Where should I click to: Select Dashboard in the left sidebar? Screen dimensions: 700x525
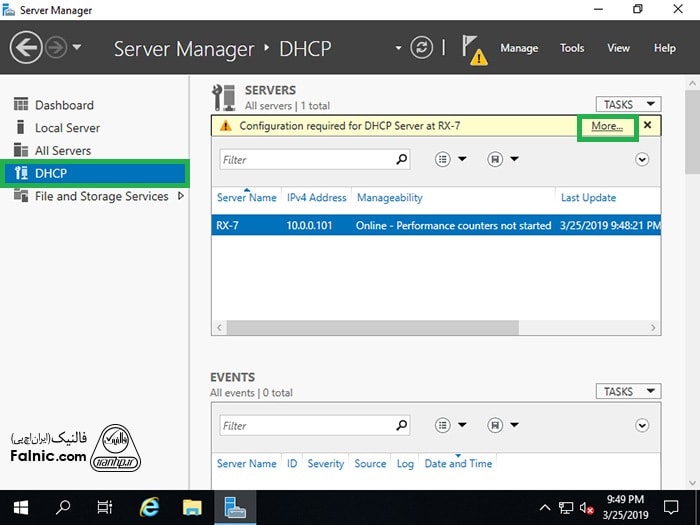64,105
